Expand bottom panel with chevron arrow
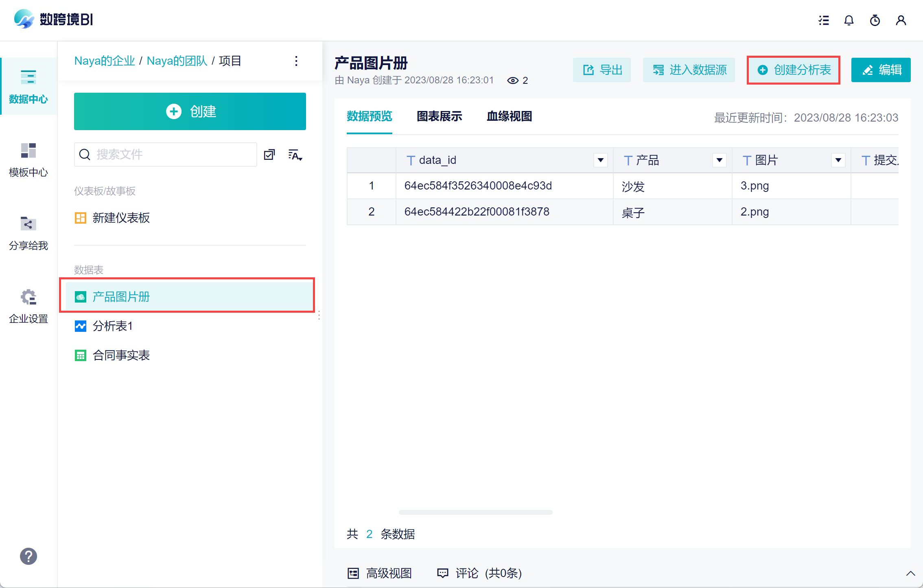The height and width of the screenshot is (588, 923). pyautogui.click(x=910, y=573)
